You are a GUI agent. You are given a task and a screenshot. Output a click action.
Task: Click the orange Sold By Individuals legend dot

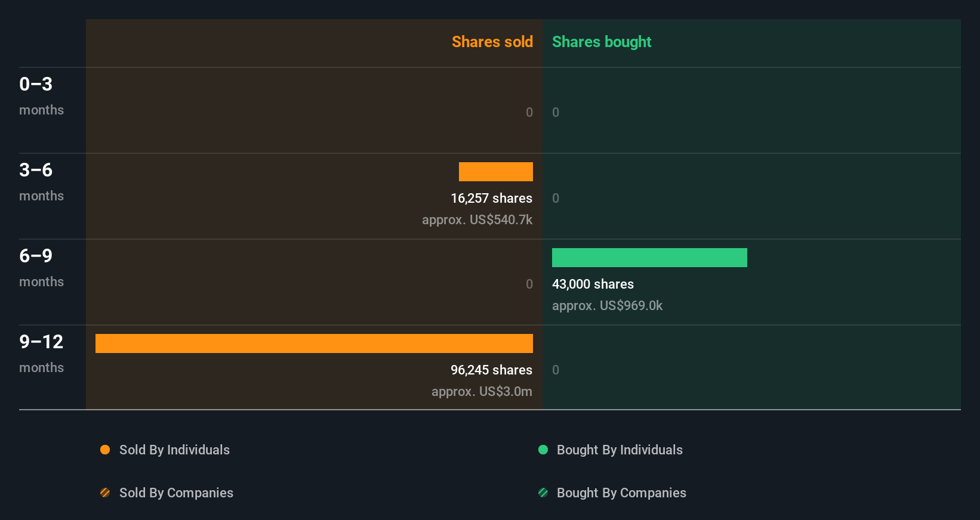[x=105, y=450]
